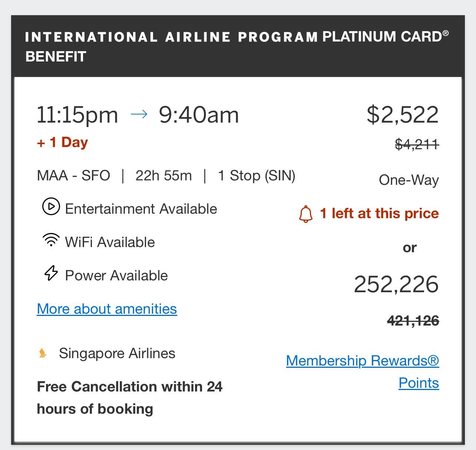The width and height of the screenshot is (476, 450).
Task: Select the $2,522 fare price
Action: [403, 115]
